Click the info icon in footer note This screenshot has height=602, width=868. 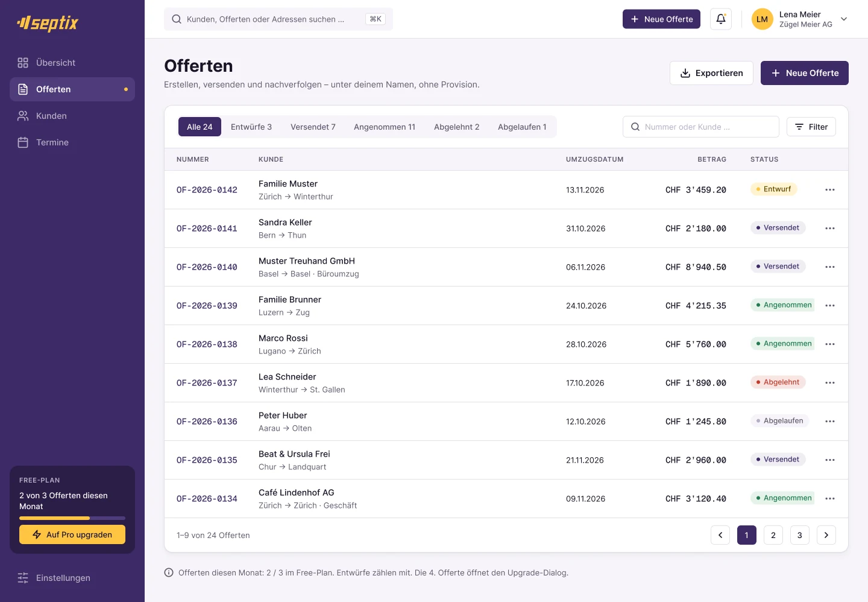169,572
